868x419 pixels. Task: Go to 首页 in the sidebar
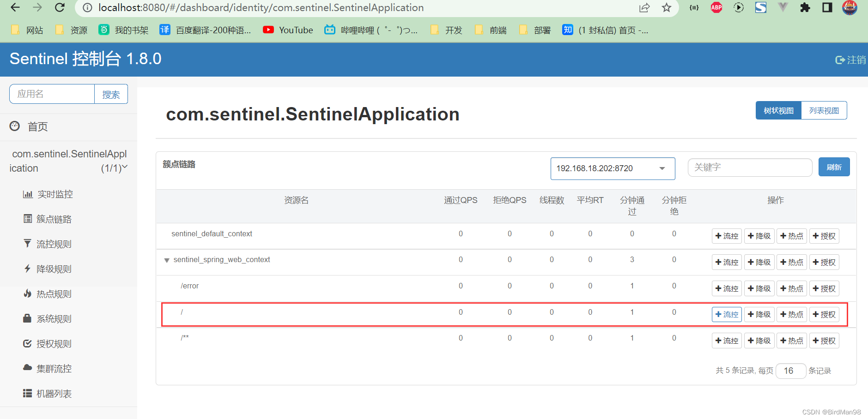tap(29, 126)
